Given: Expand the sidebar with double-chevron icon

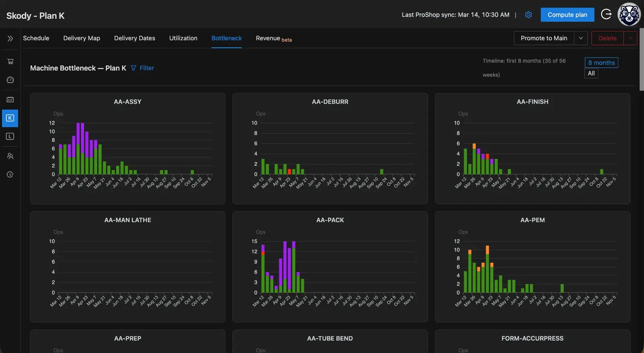Looking at the screenshot, I should pyautogui.click(x=10, y=39).
